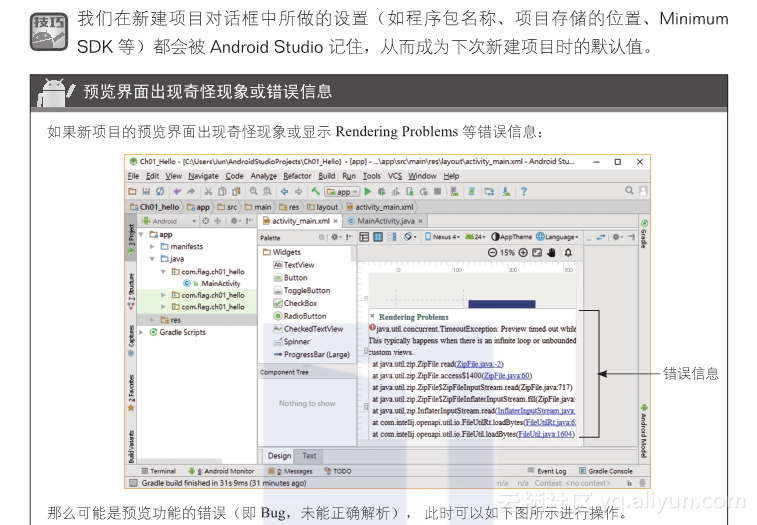Click the Search Everywhere magnifier icon

[x=629, y=191]
